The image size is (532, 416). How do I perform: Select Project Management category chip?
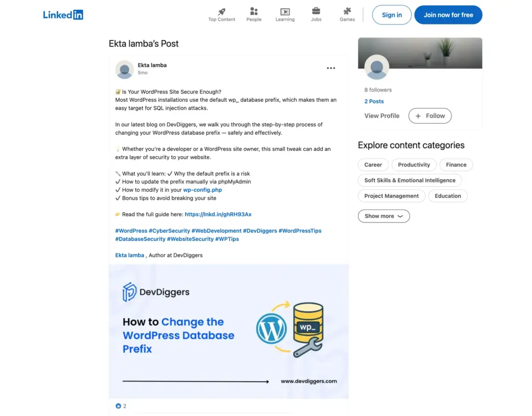392,196
